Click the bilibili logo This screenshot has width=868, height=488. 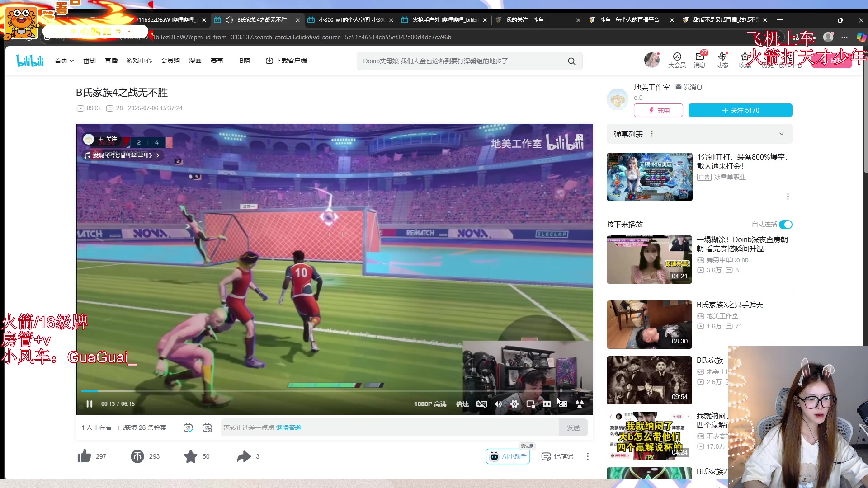click(x=30, y=61)
